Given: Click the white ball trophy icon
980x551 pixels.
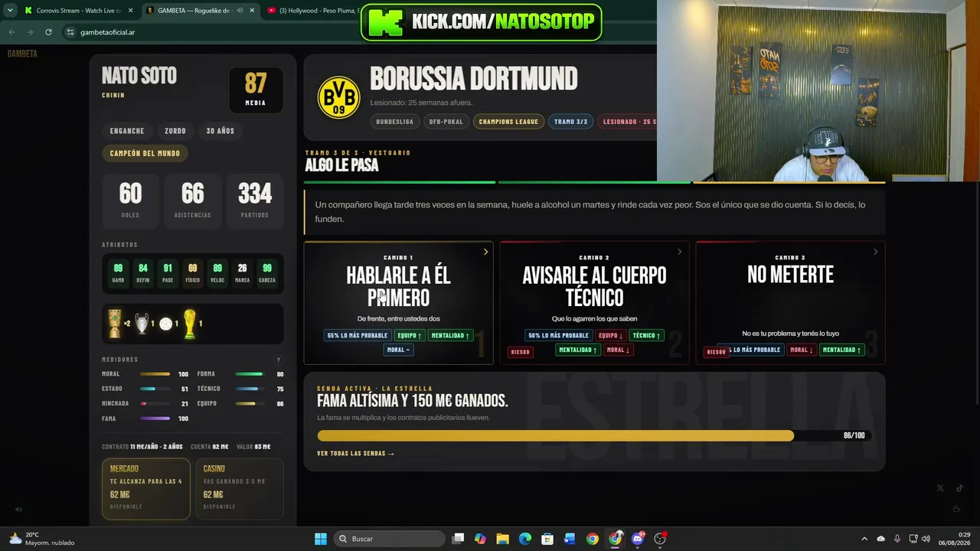Looking at the screenshot, I should pos(165,324).
